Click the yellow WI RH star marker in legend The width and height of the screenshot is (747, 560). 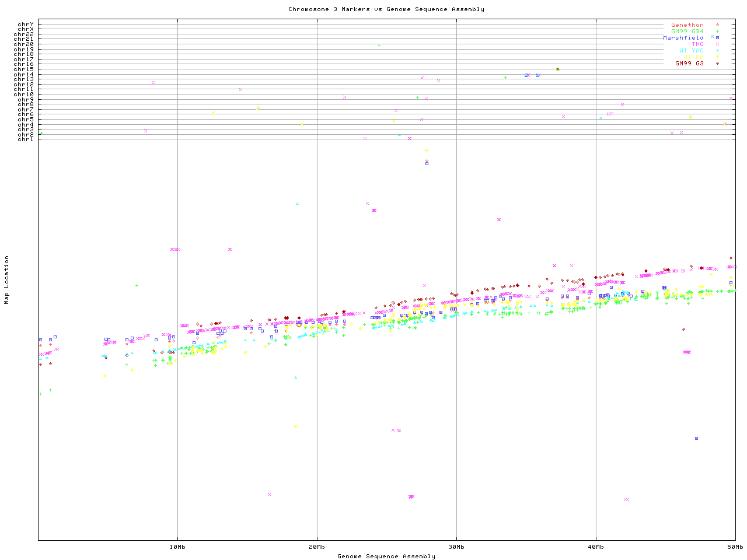(717, 57)
